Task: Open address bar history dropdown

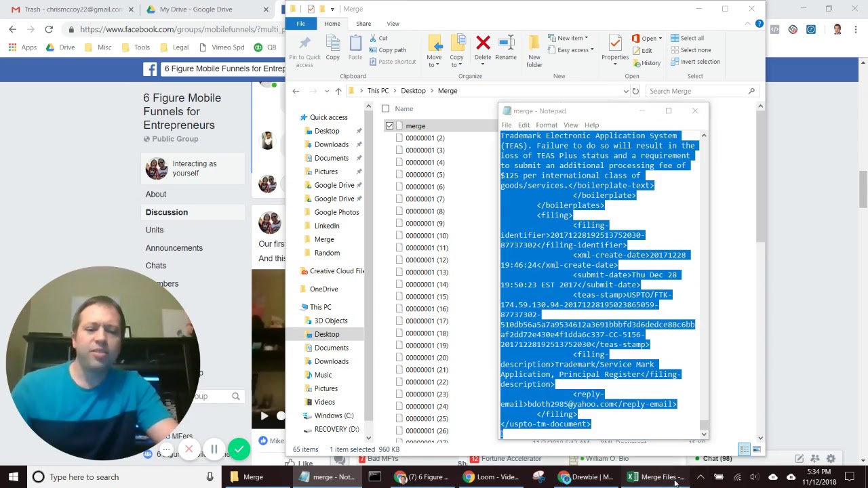Action: coord(627,91)
